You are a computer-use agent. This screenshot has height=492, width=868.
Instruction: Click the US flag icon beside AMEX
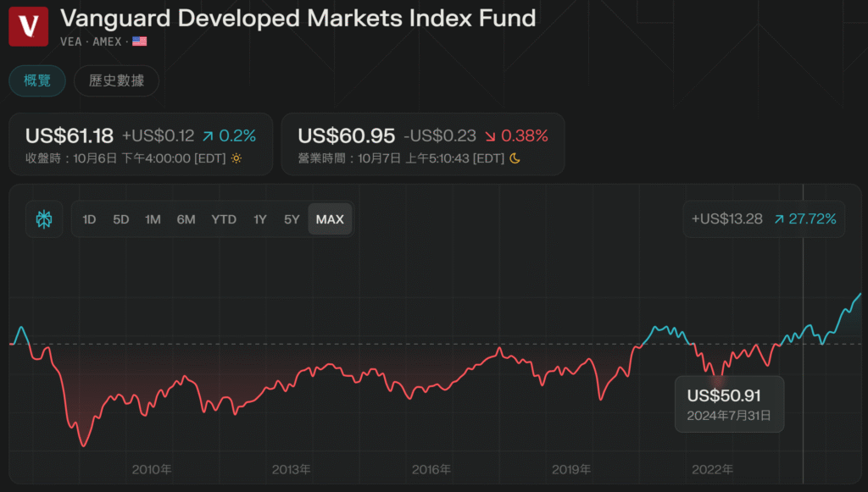click(x=140, y=41)
